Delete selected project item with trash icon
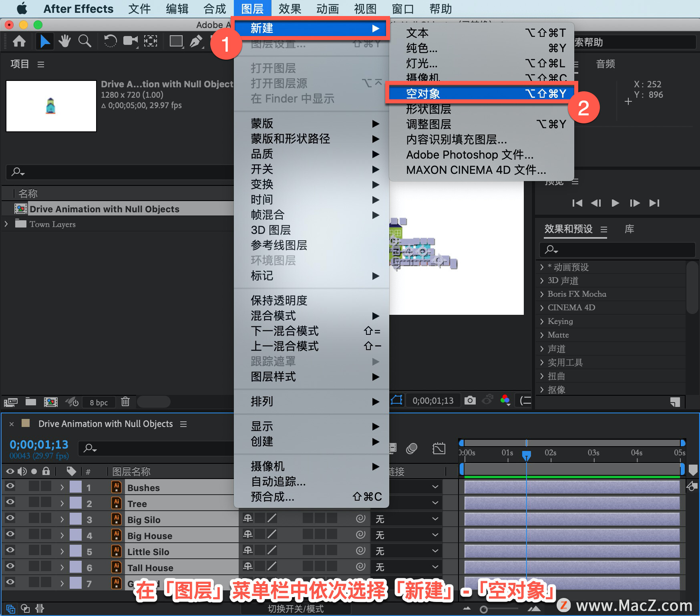This screenshot has height=616, width=700. coord(125,401)
